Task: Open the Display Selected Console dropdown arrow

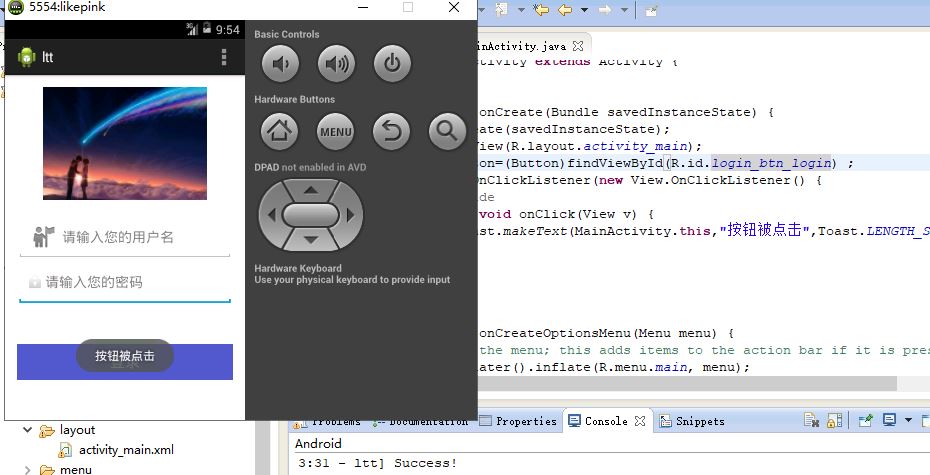Action: 908,421
